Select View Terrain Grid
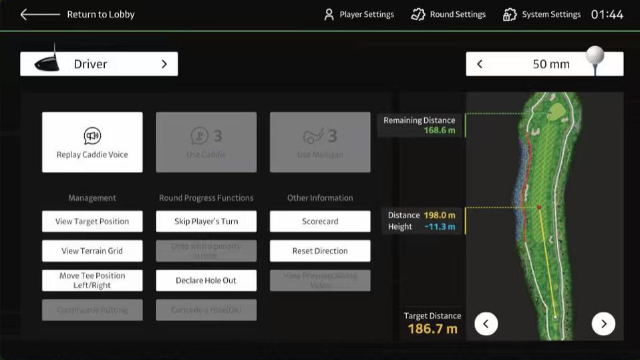640x360 pixels. coord(92,251)
